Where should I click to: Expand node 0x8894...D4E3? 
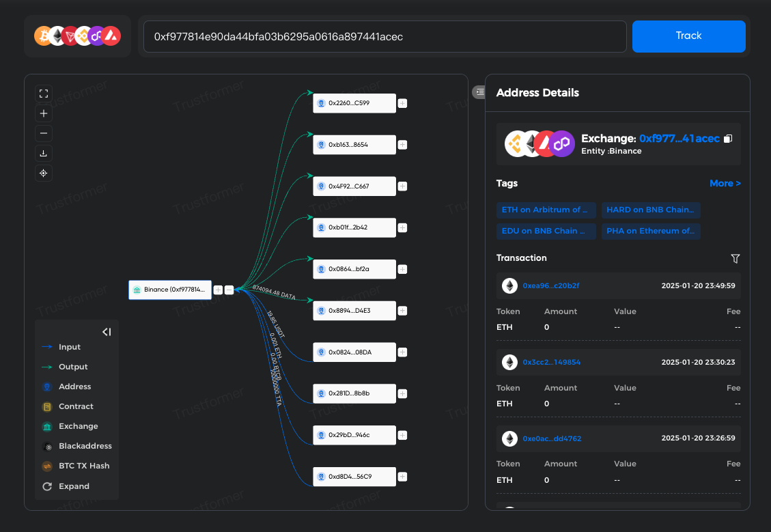402,311
